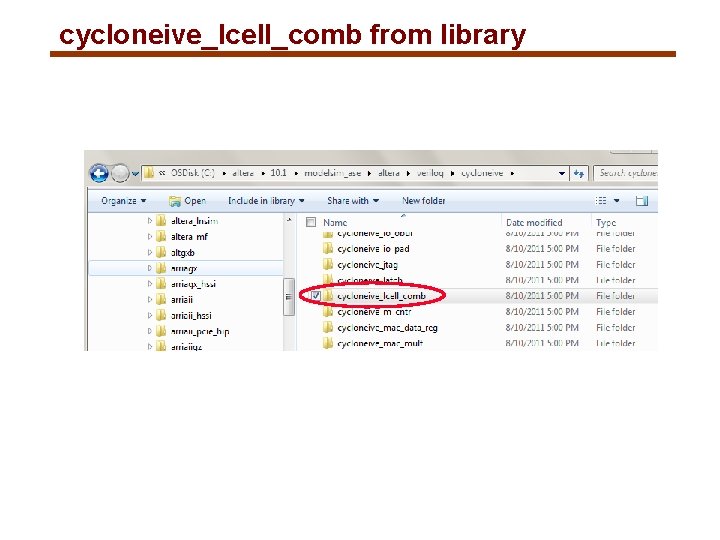Uncheck the cycloneive_lcell_comb checkbox
The height and width of the screenshot is (540, 720).
point(316,296)
